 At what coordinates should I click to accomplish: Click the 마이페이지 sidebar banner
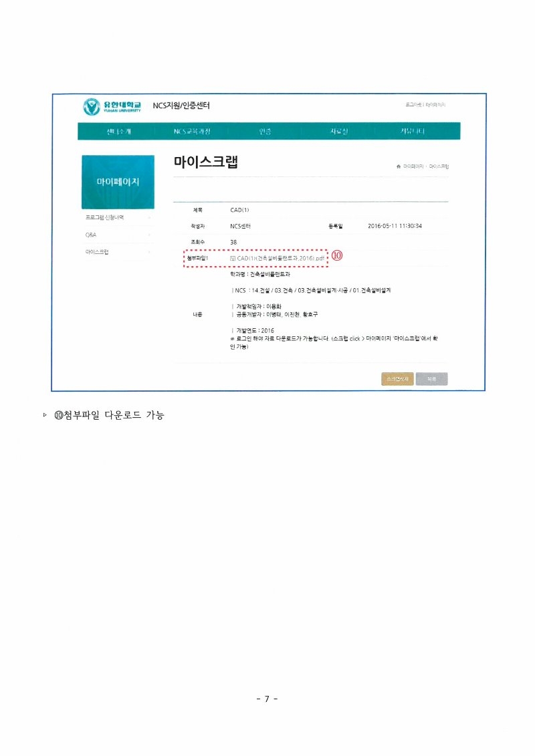tap(118, 182)
